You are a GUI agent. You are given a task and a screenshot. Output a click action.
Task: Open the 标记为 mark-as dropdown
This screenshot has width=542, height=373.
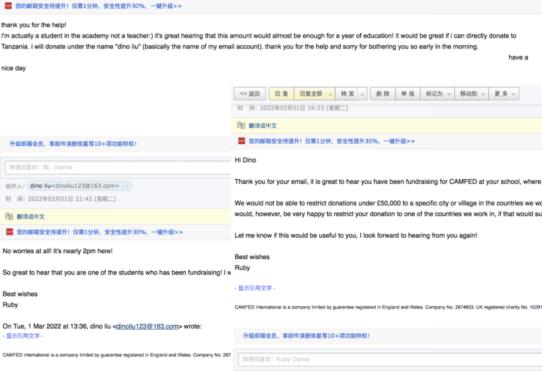coord(437,94)
